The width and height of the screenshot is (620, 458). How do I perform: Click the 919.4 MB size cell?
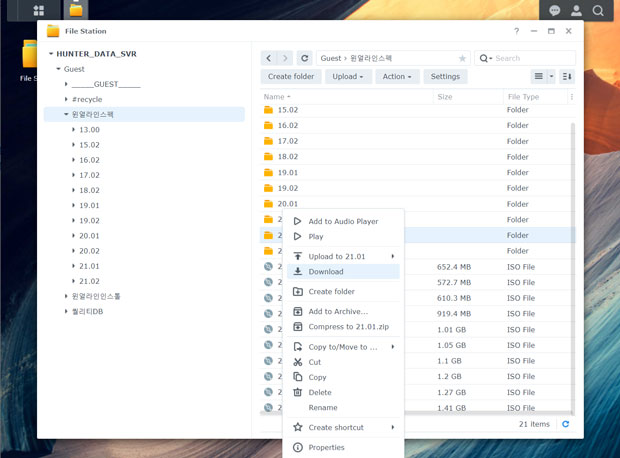(x=454, y=314)
